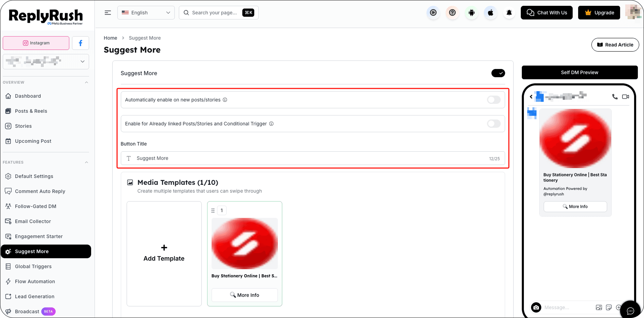This screenshot has height=318, width=644.
Task: Click More Info button on template 1
Action: pos(245,295)
